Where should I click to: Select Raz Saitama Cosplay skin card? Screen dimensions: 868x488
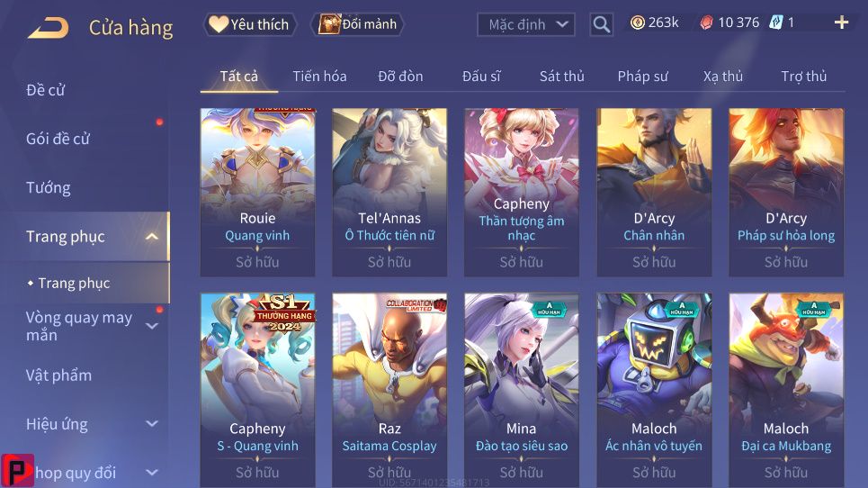click(x=389, y=390)
